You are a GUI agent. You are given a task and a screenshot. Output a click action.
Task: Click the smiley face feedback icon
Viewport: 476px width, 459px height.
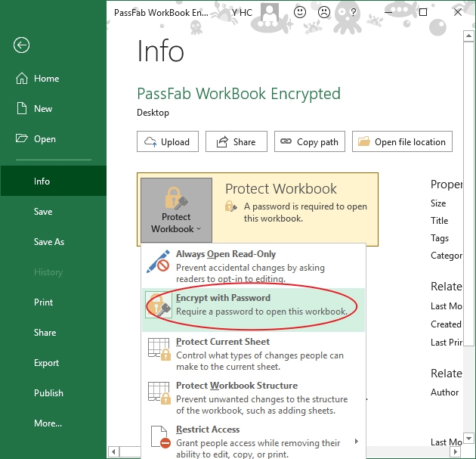click(300, 12)
